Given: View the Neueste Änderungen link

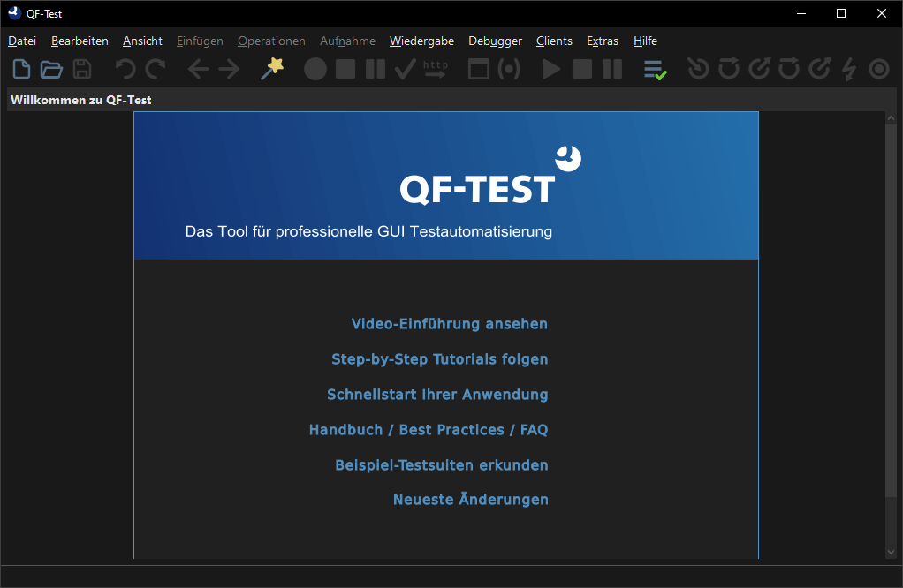Looking at the screenshot, I should [471, 500].
